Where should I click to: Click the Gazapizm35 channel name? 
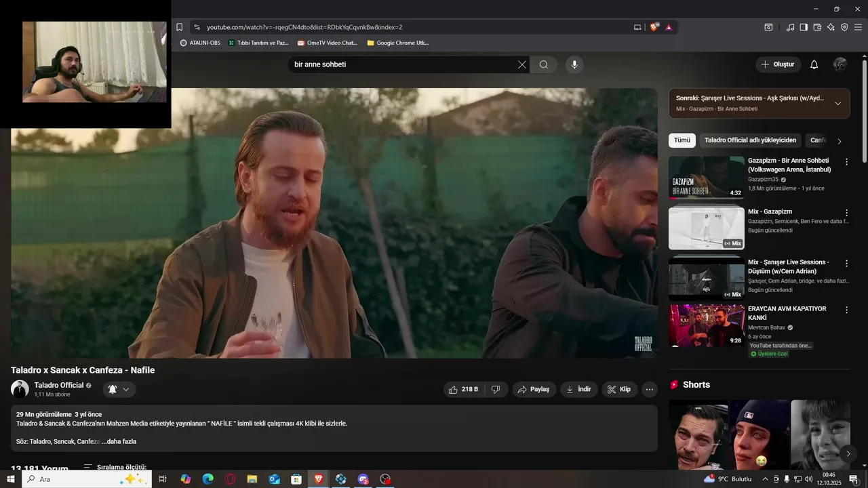point(764,180)
